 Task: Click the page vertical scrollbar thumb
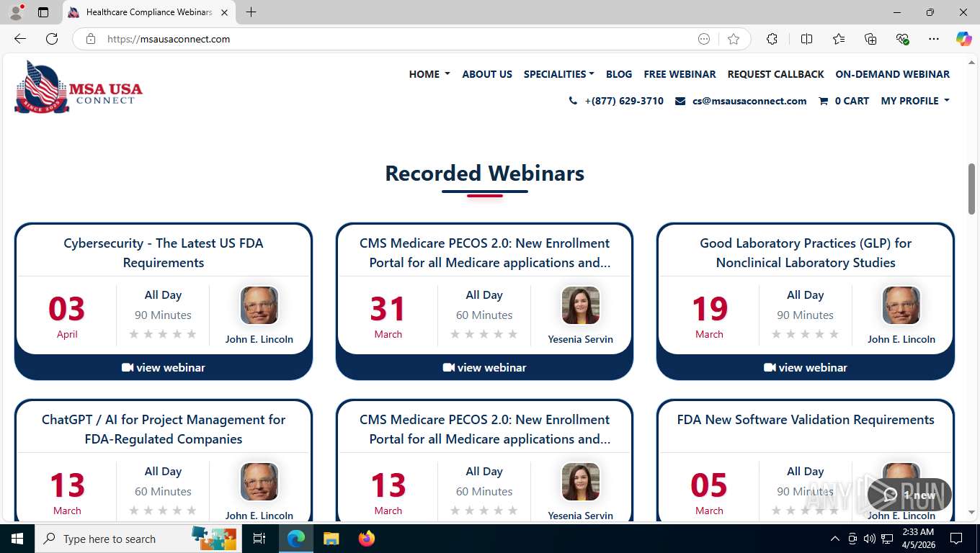click(x=971, y=189)
